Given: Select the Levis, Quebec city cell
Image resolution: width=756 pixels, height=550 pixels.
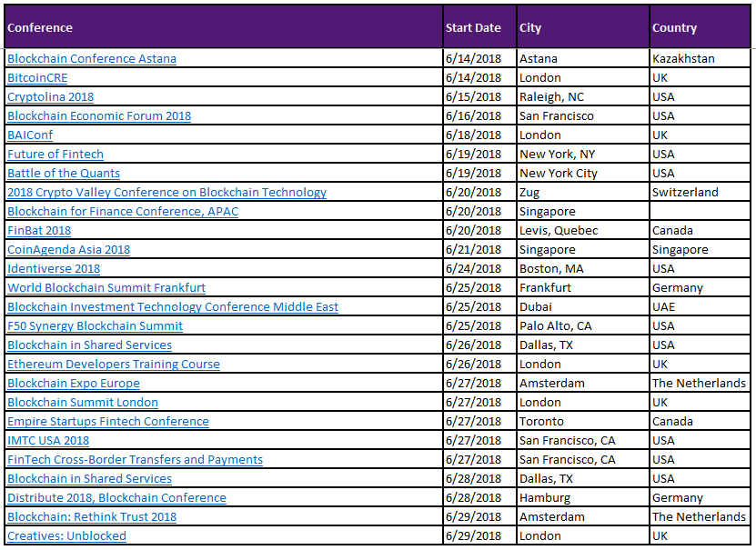Looking at the screenshot, I should click(x=583, y=231).
